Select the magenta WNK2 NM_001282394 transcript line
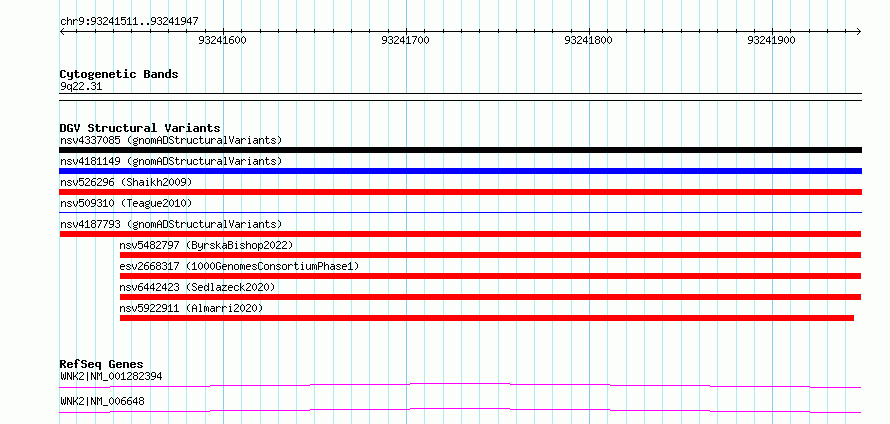 pos(460,385)
